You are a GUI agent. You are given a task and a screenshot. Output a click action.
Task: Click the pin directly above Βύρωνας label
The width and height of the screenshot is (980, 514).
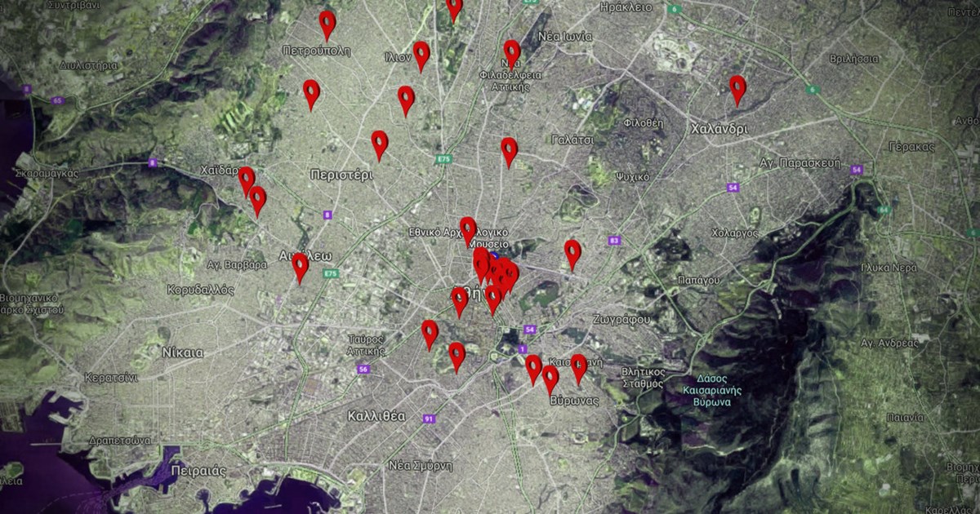550,379
